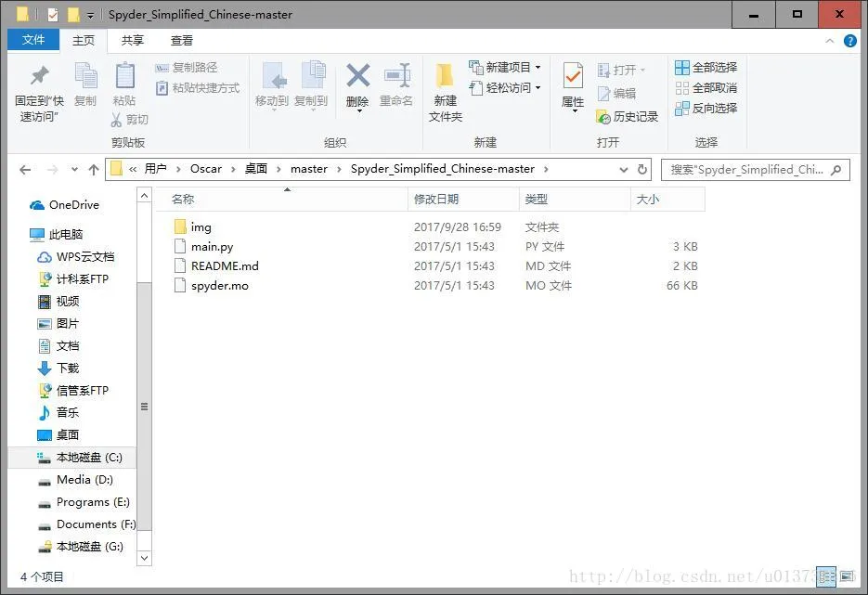The height and width of the screenshot is (595, 868).
Task: Collapse the ribbon with the chevron
Action: point(830,41)
